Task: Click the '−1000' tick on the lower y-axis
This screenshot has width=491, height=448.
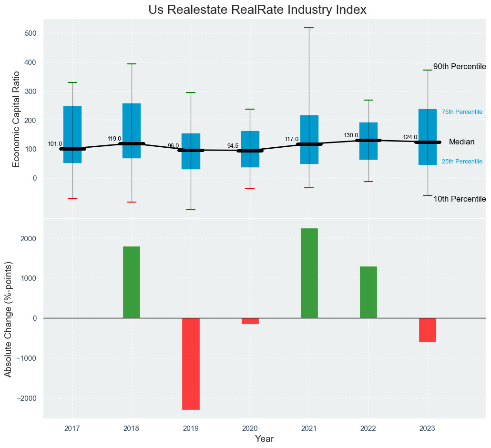Action: click(27, 358)
